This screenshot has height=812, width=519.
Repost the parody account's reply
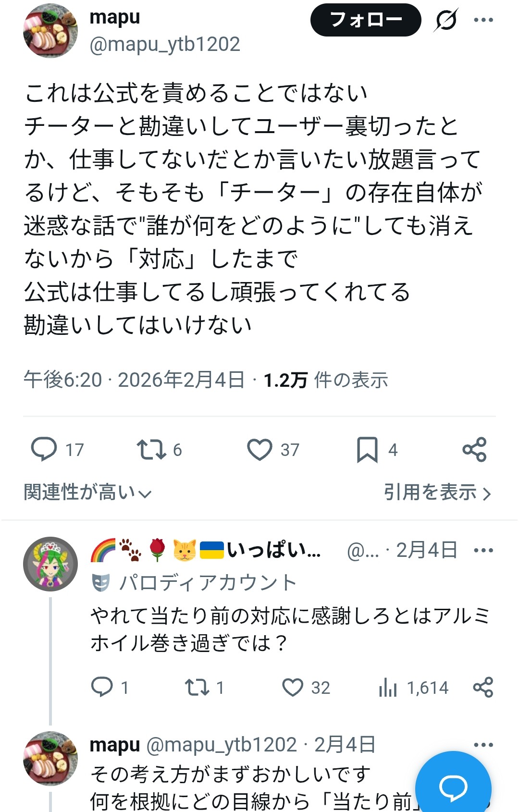click(x=197, y=688)
